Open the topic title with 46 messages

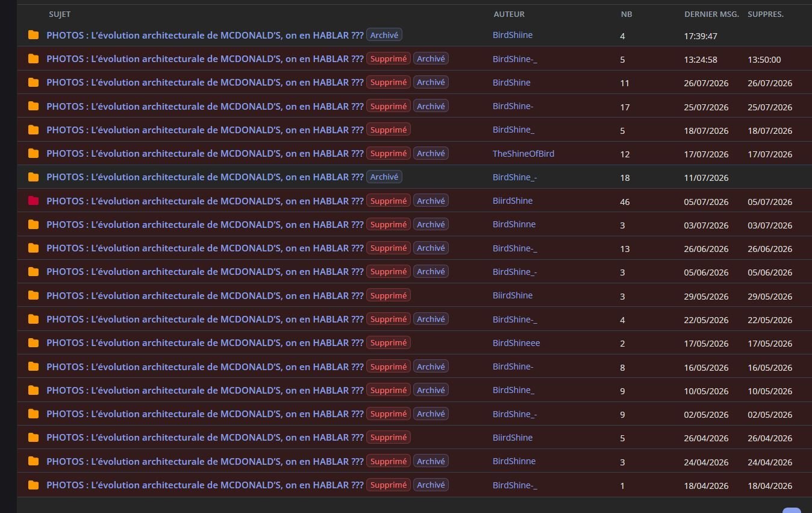pyautogui.click(x=205, y=201)
